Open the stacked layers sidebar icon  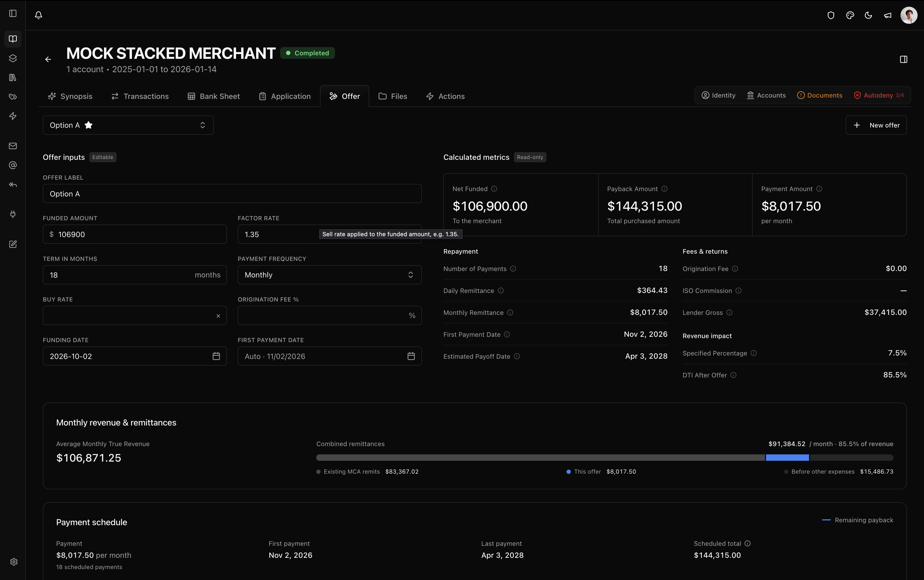[x=13, y=58]
